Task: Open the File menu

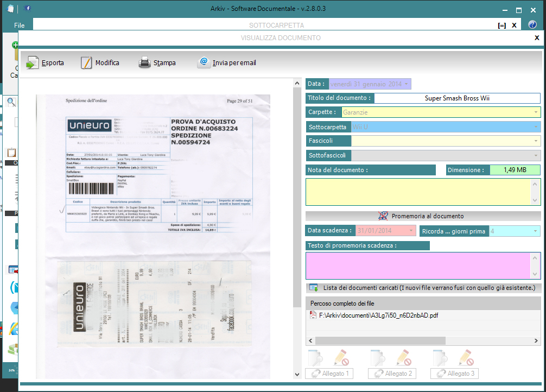Action: click(x=19, y=25)
